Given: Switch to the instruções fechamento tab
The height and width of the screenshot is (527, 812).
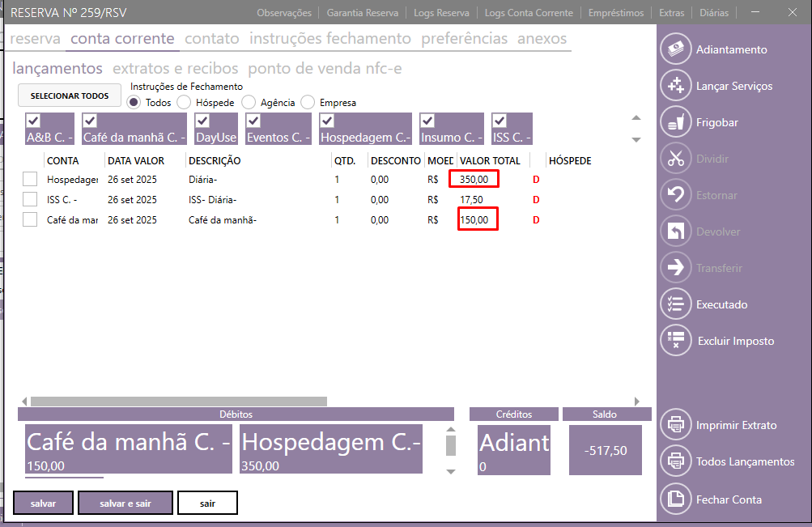Looking at the screenshot, I should pyautogui.click(x=330, y=39).
